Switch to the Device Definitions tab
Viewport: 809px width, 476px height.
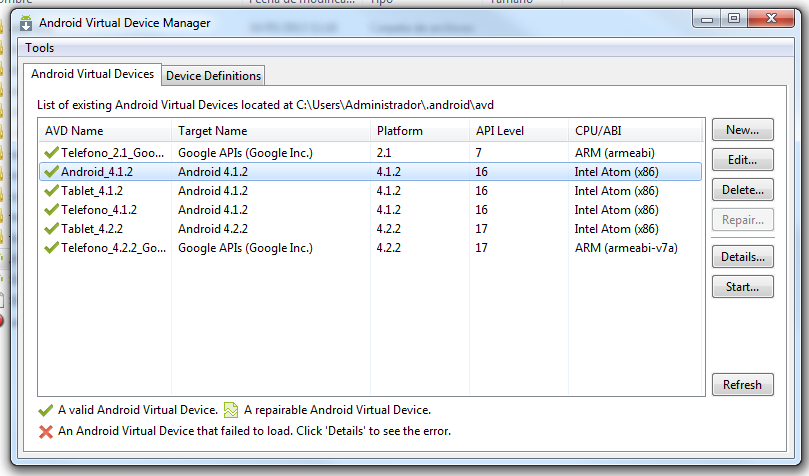click(213, 76)
